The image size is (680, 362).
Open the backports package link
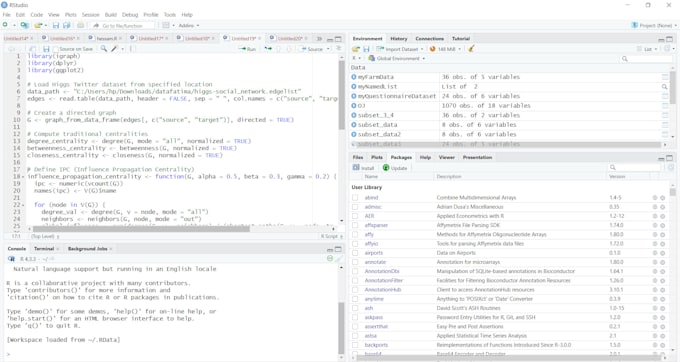(x=376, y=345)
